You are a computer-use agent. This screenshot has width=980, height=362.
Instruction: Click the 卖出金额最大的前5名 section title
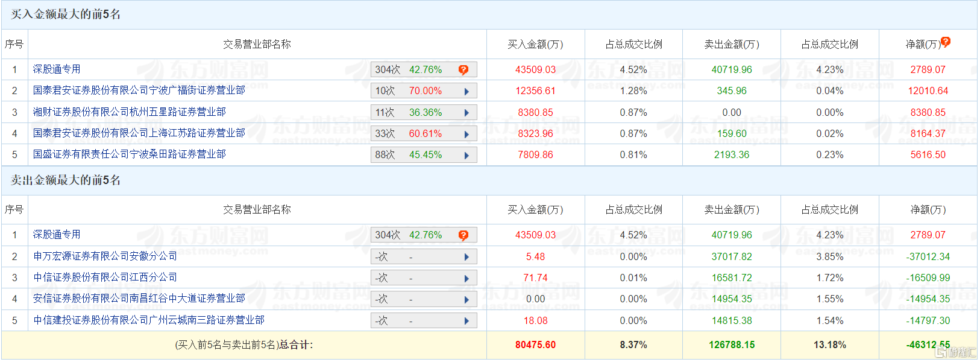pos(66,180)
